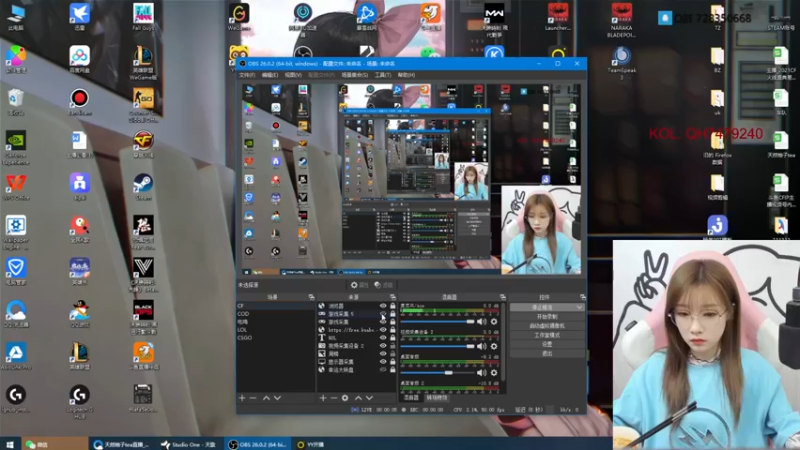This screenshot has height=450, width=800.
Task: Open Bandicam red record desktop icon
Action: [80, 102]
